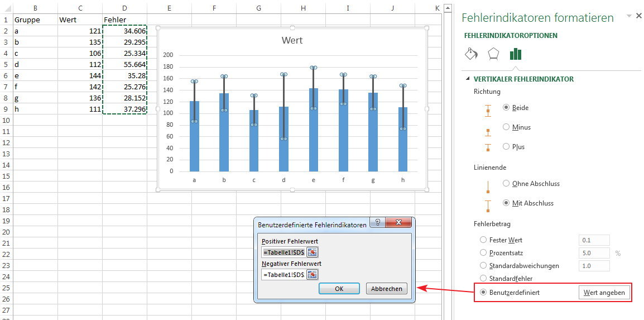Screen dimensions: 644x320
Task: Select Fester Wert error amount
Action: tap(483, 240)
